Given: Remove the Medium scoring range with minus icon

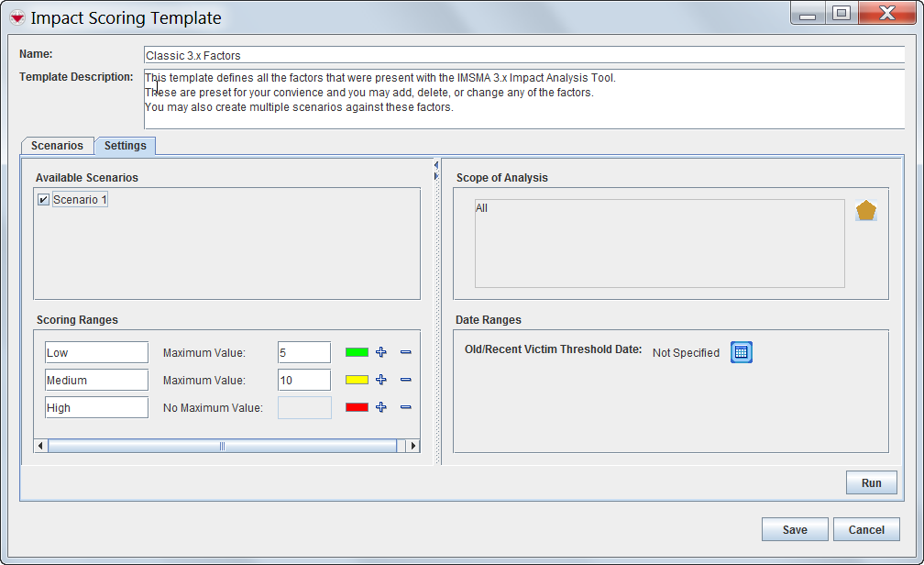Looking at the screenshot, I should coord(406,380).
